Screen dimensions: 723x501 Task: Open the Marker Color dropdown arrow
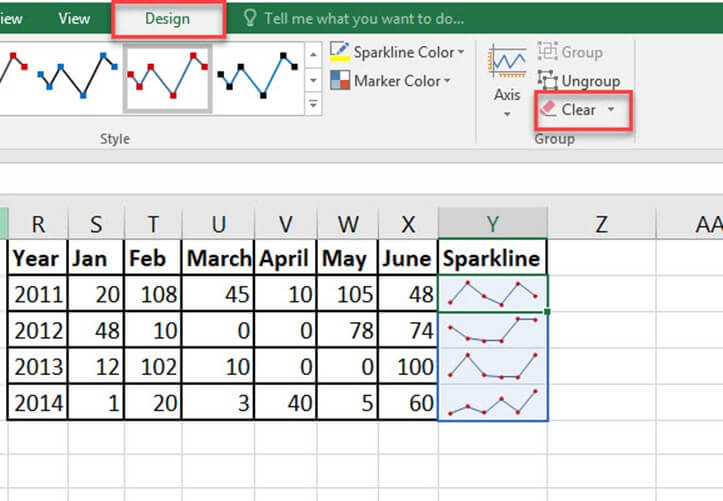click(447, 81)
